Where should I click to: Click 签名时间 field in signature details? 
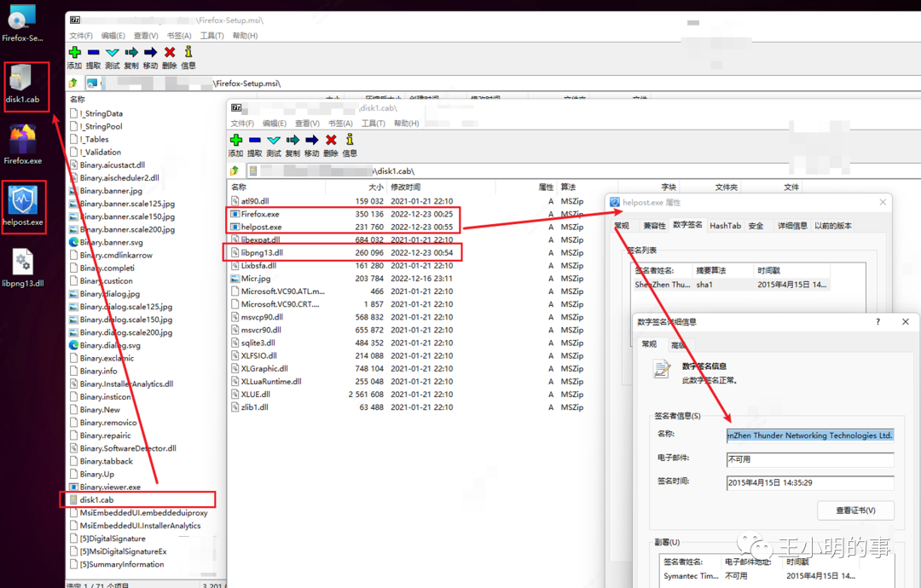(x=810, y=482)
